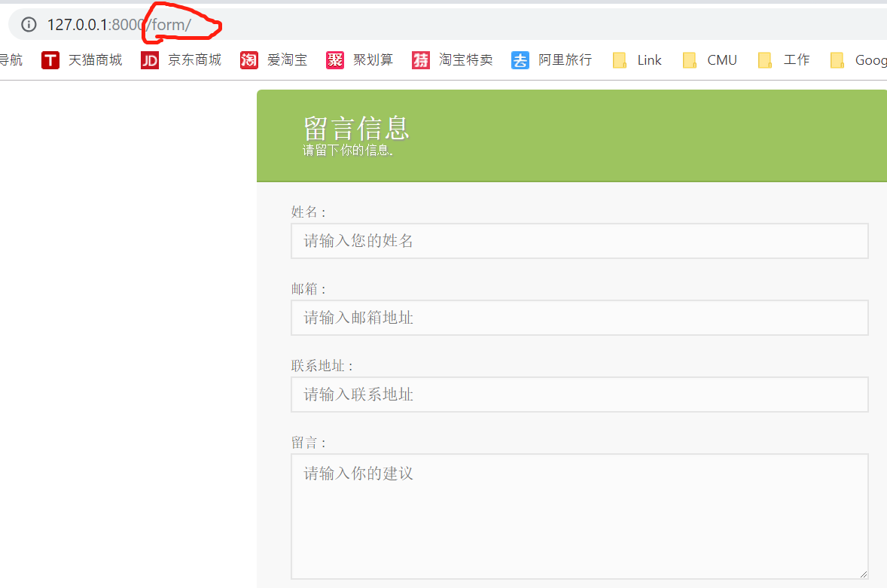Expand the 工作 folder label
This screenshot has width=887, height=588.
click(x=797, y=60)
